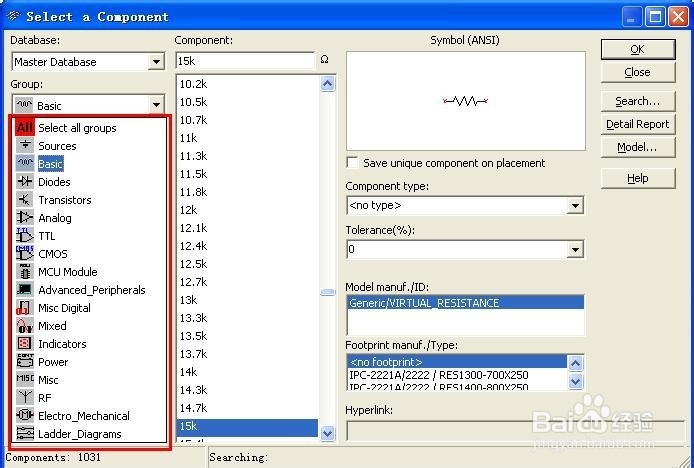
Task: Click the Ladder_Diagrams icon
Action: click(25, 433)
